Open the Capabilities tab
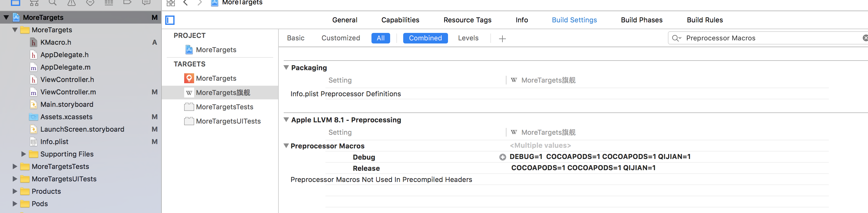 pos(400,20)
